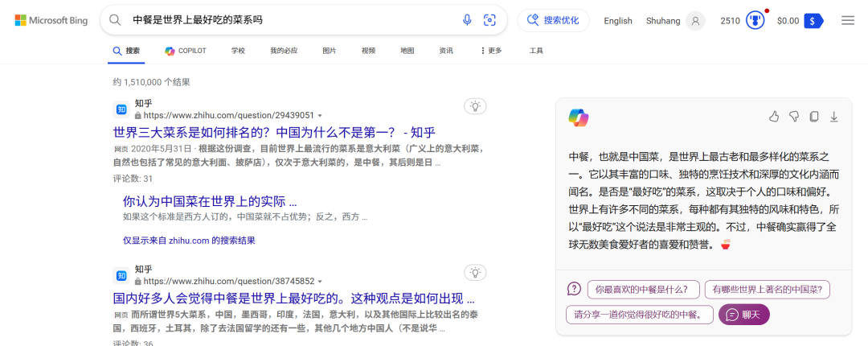Click the thumbs down icon on Copilot answer
868x346 pixels.
click(x=794, y=117)
